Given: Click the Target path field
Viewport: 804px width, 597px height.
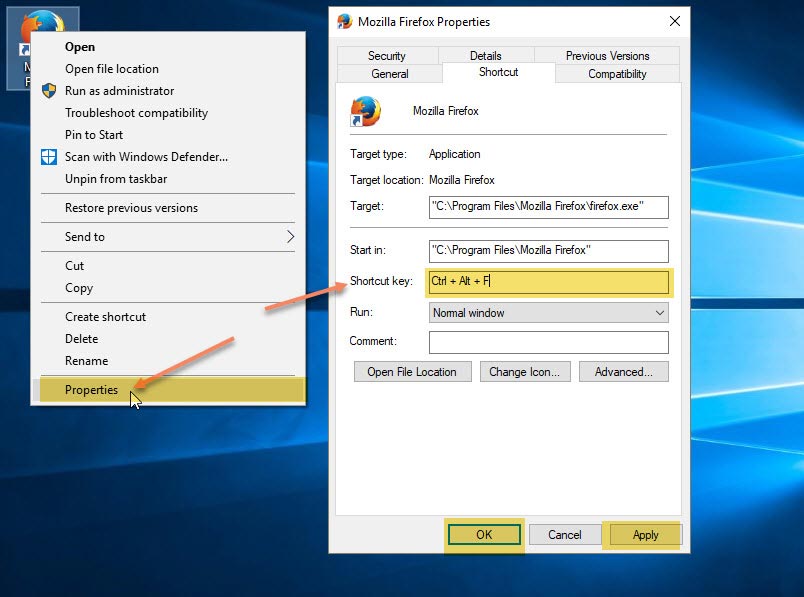Looking at the screenshot, I should [x=548, y=207].
